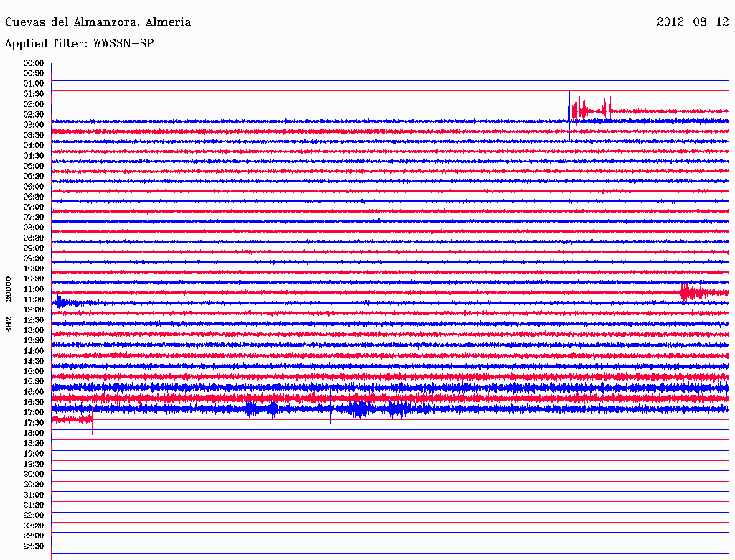Select the 07:00 time label
Image resolution: width=735 pixels, height=560 pixels.
tap(34, 207)
